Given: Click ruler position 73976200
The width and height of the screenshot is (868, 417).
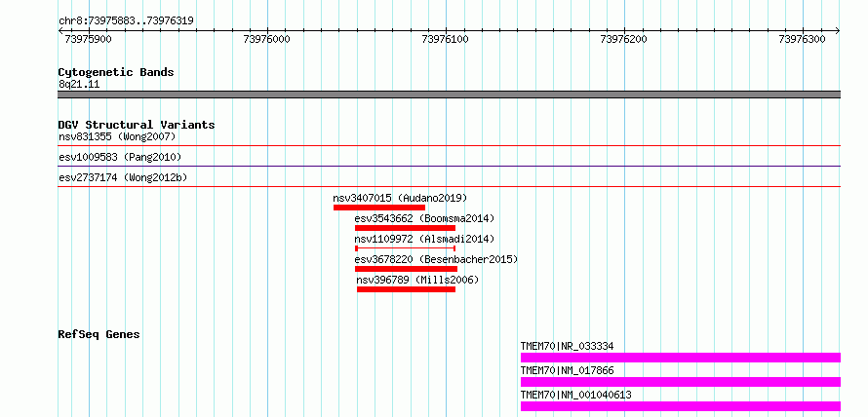Looking at the screenshot, I should tap(624, 39).
